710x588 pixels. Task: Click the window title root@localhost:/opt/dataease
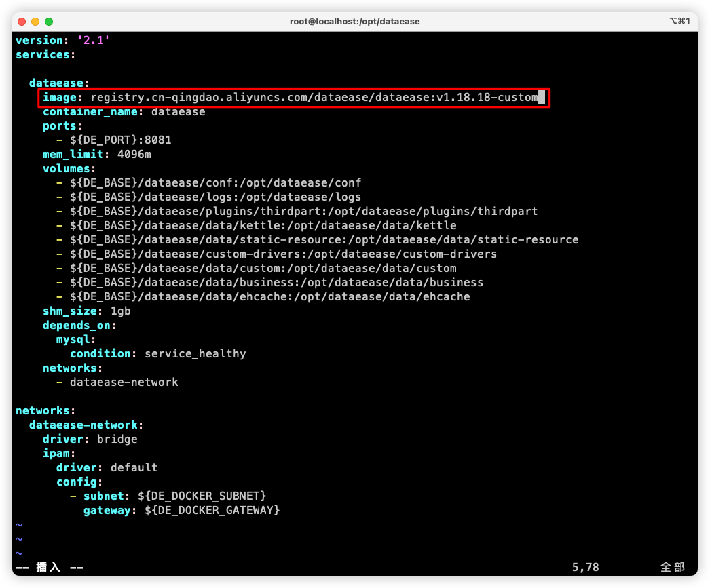[x=354, y=22]
